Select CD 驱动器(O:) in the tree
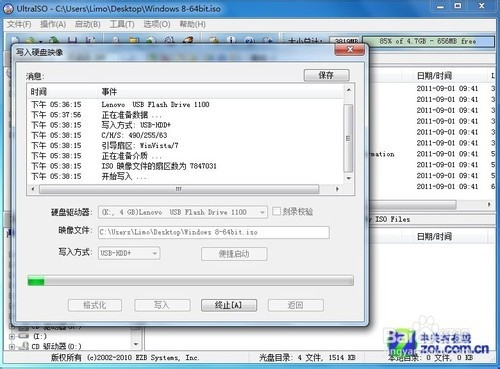The image size is (500, 369). tap(56, 346)
